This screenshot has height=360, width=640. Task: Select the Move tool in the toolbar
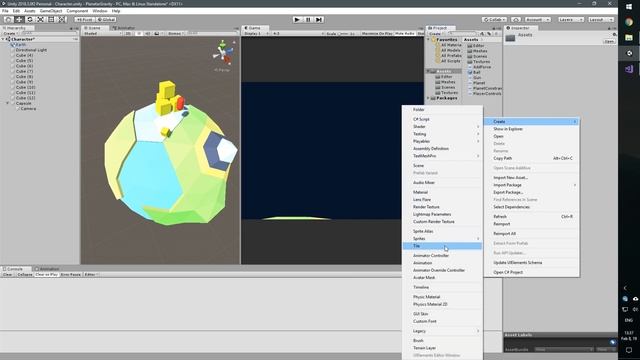click(19, 20)
